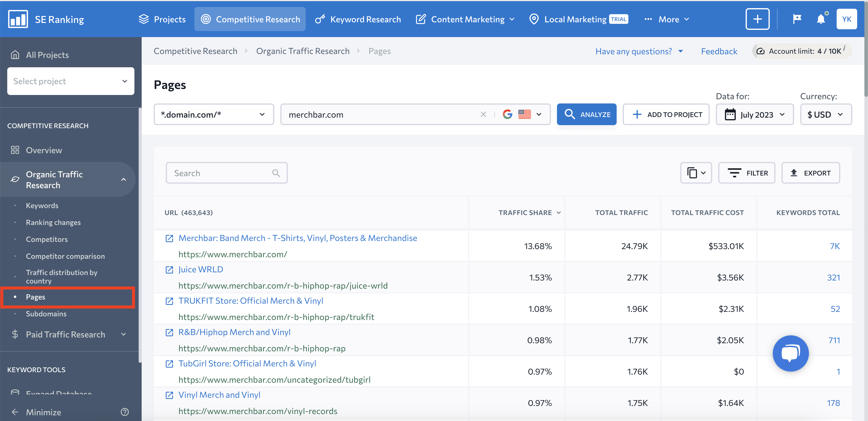
Task: Open external link icon for TubGirl Store
Action: [x=169, y=364]
